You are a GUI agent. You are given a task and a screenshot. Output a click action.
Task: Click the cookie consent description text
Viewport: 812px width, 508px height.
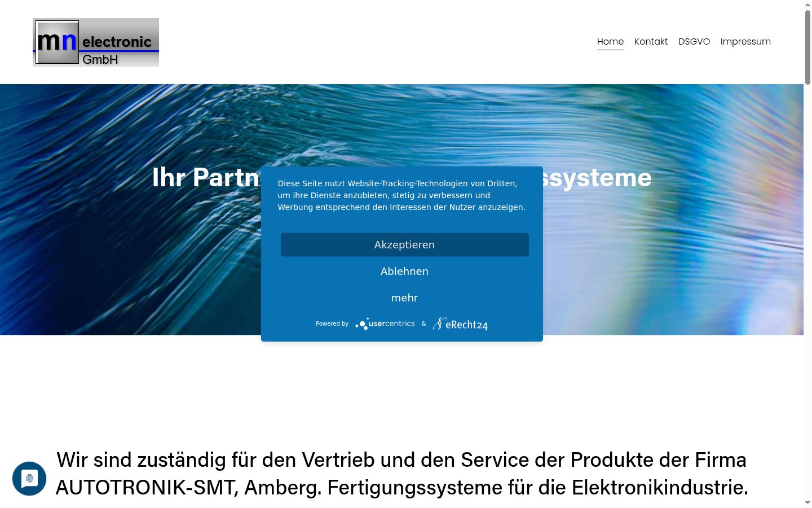[x=401, y=195]
